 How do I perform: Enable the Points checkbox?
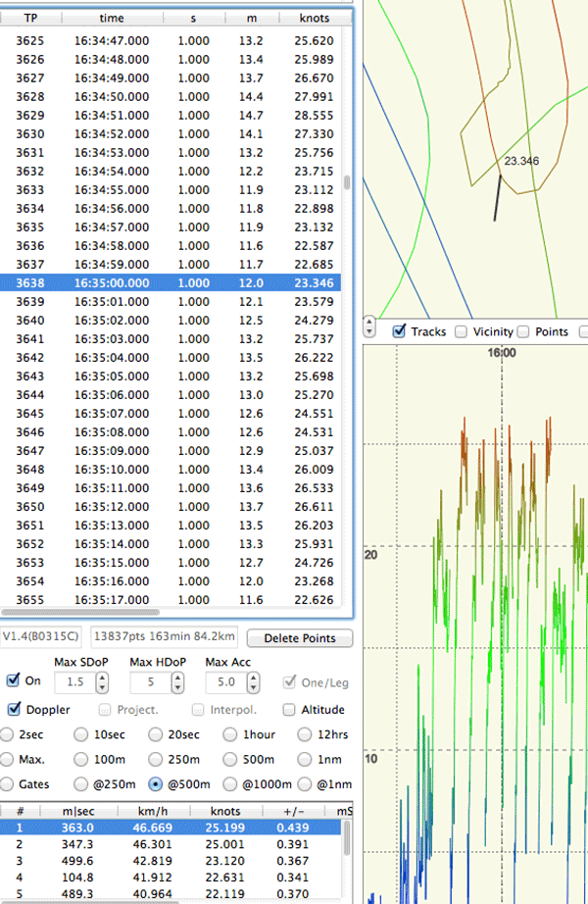[523, 332]
